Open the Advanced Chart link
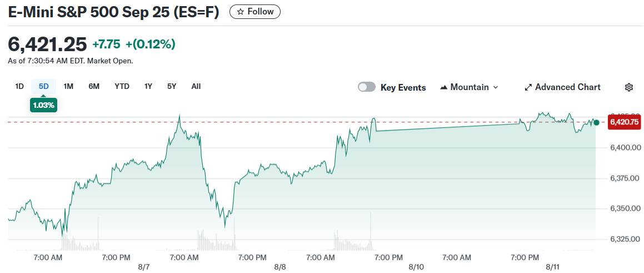This screenshot has width=644, height=273. 563,87
